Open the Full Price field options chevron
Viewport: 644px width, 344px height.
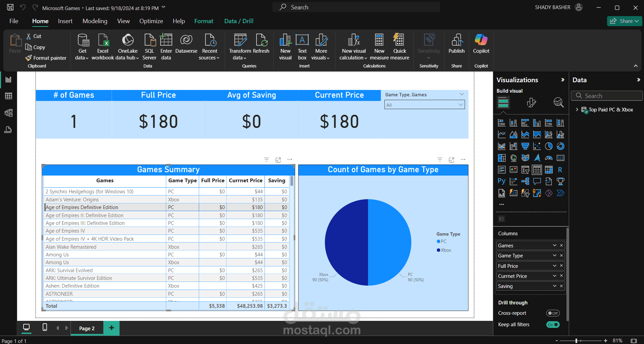[x=554, y=266]
